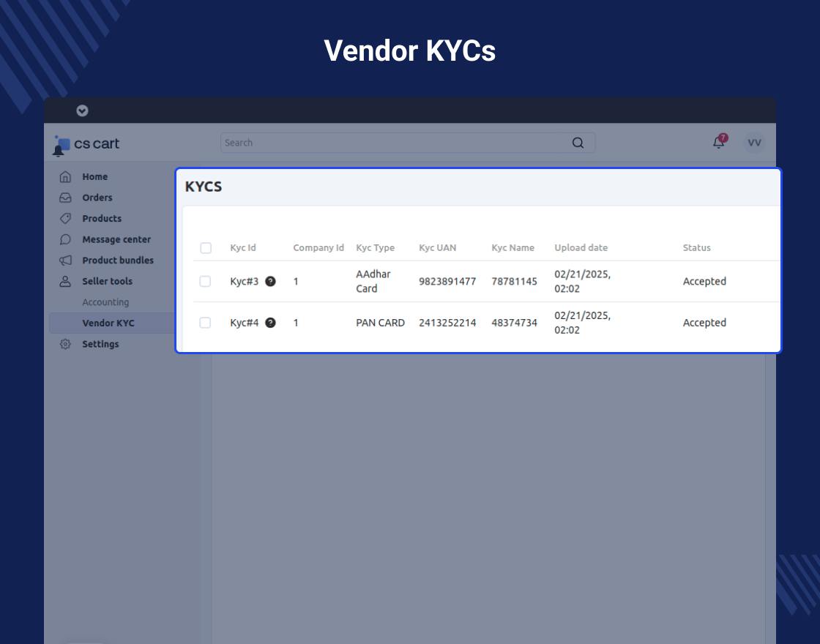The height and width of the screenshot is (644, 820).
Task: Expand Seller tools in the sidebar
Action: pos(107,281)
